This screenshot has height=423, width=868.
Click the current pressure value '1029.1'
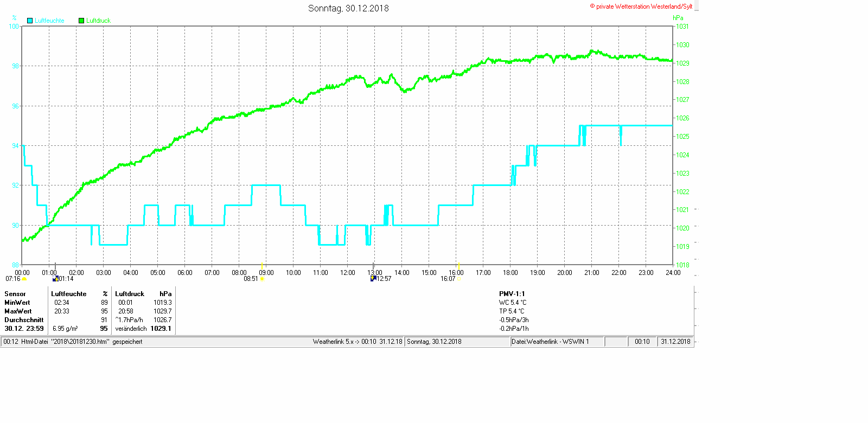tap(161, 329)
